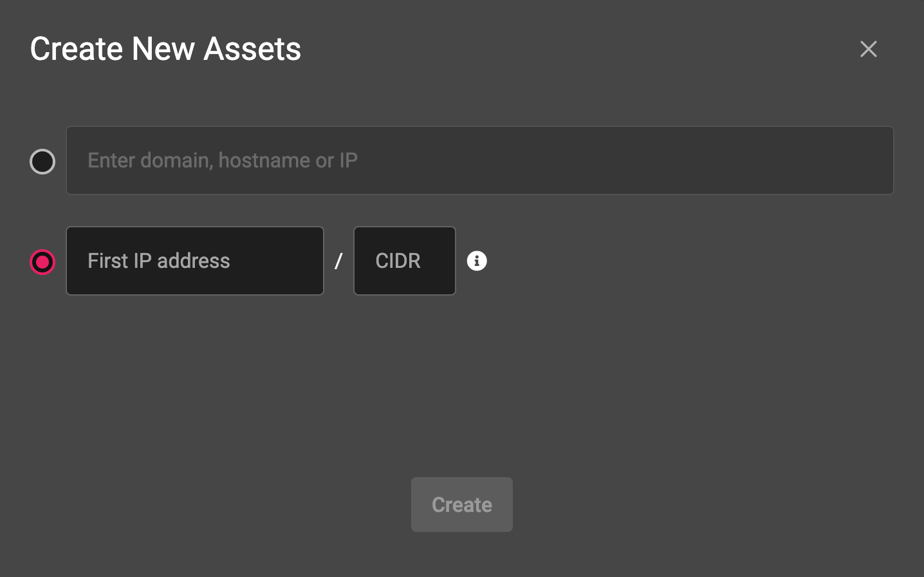Image resolution: width=924 pixels, height=577 pixels.
Task: Click the 'Enter domain, hostname or IP' field
Action: [479, 160]
